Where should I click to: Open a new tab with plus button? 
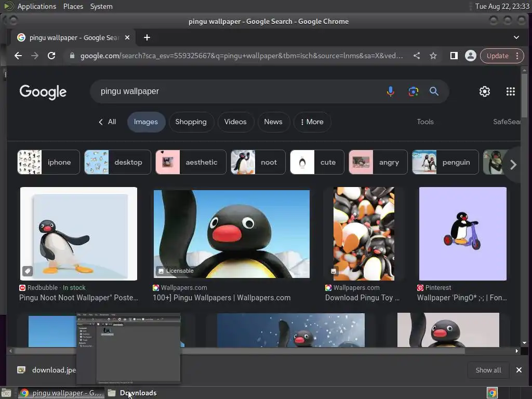147,37
